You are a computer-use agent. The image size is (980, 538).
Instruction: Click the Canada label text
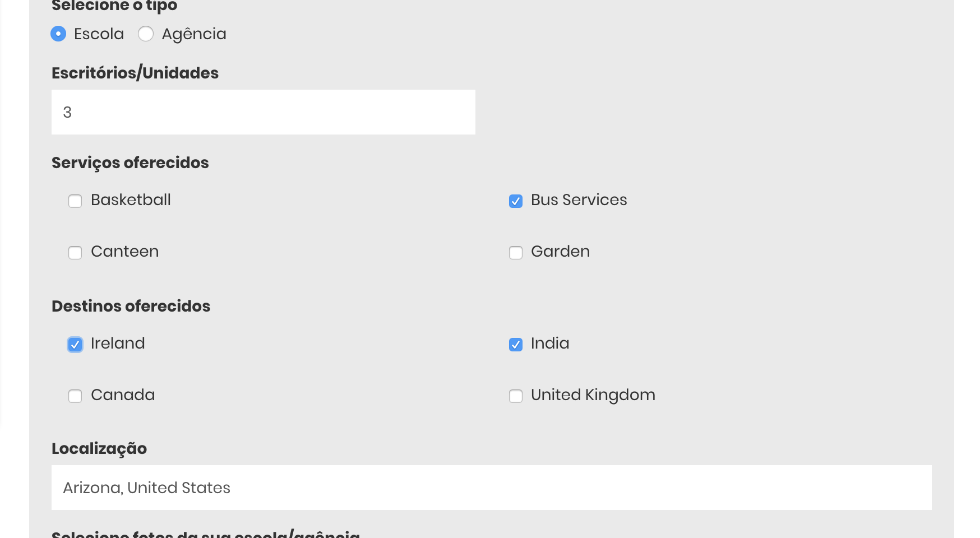point(123,395)
